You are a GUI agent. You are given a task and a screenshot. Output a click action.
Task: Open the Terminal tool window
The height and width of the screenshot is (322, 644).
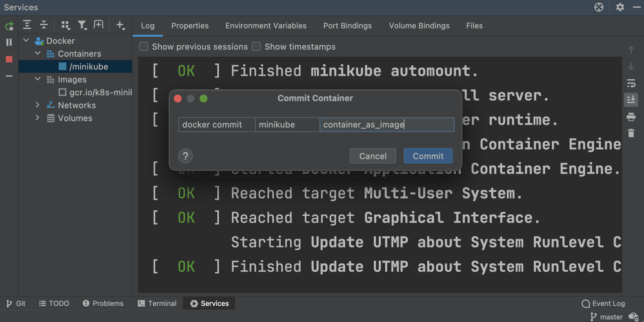pyautogui.click(x=157, y=304)
